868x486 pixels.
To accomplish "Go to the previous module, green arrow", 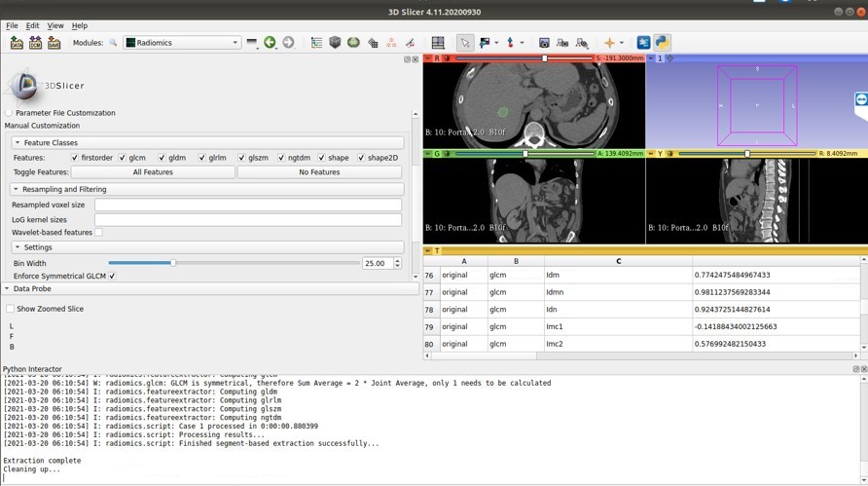I will pos(270,43).
